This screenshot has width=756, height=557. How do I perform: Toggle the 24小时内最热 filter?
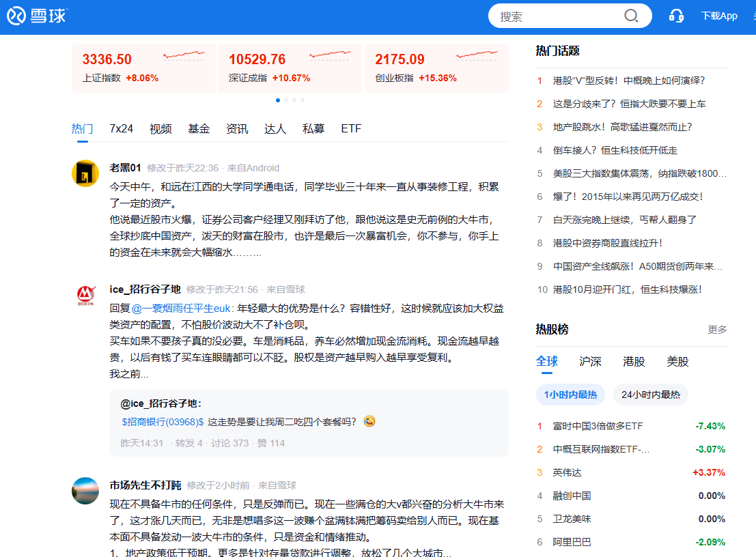[x=650, y=395]
